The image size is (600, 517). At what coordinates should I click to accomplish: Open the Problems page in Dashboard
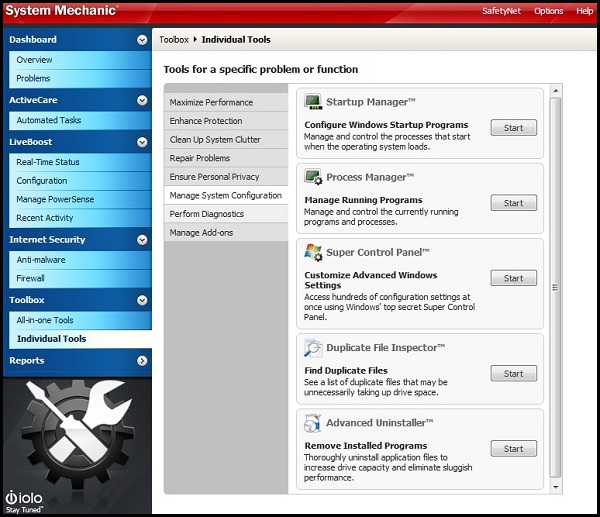[x=80, y=78]
